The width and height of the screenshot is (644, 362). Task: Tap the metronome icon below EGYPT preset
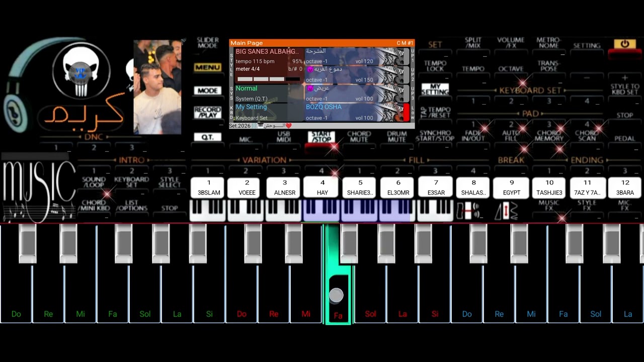tap(507, 211)
